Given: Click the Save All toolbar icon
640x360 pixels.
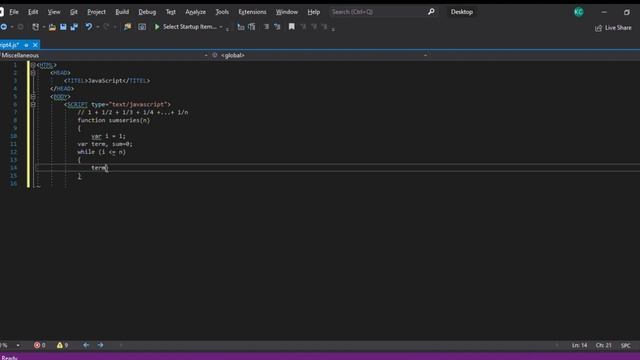Looking at the screenshot, I should 74,27.
